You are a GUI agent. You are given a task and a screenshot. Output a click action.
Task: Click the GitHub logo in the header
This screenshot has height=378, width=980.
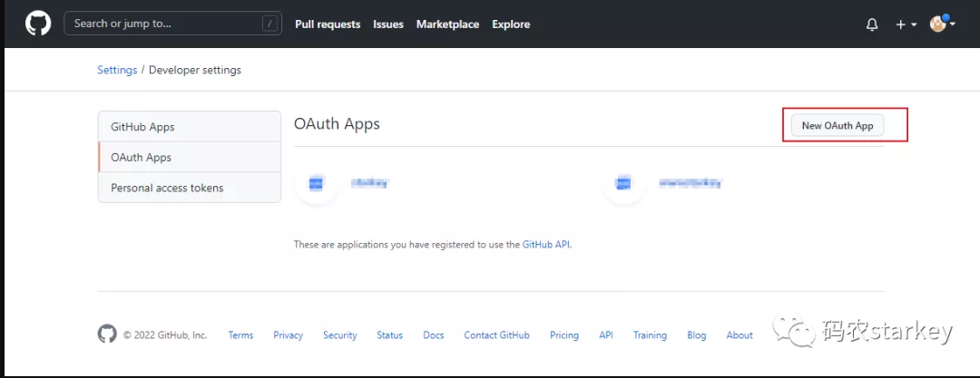tap(38, 24)
